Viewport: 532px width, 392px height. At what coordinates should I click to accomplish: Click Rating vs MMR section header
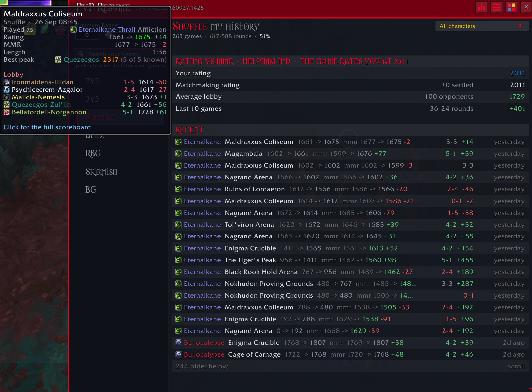point(350,61)
